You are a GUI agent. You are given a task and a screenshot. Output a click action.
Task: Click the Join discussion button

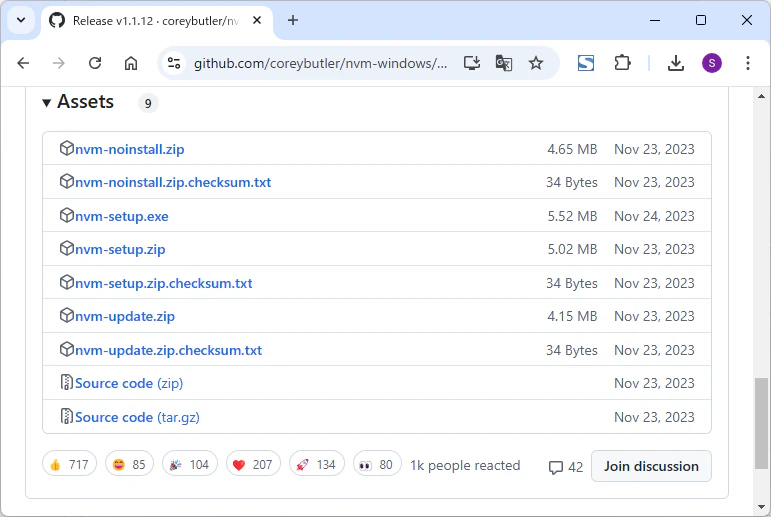[x=651, y=466]
